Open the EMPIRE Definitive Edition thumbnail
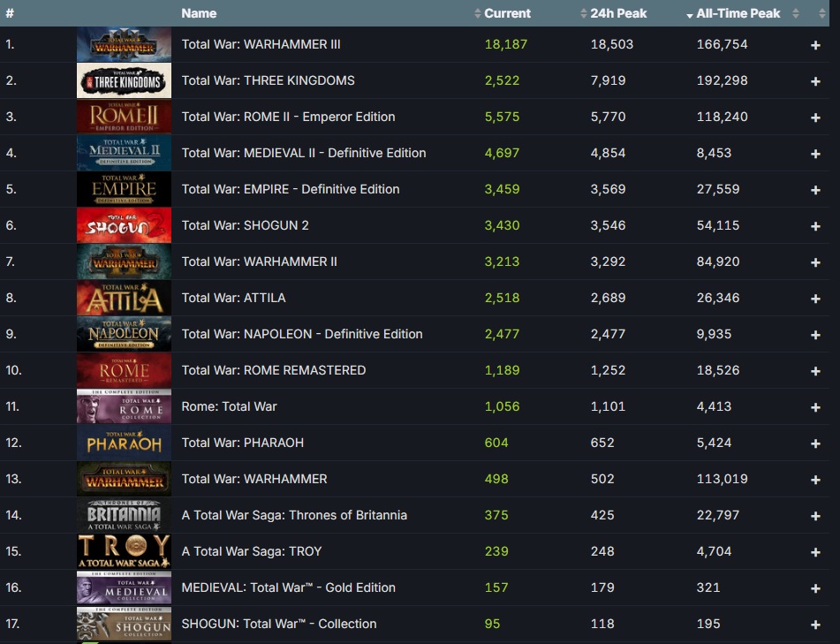The height and width of the screenshot is (644, 840). coord(124,189)
